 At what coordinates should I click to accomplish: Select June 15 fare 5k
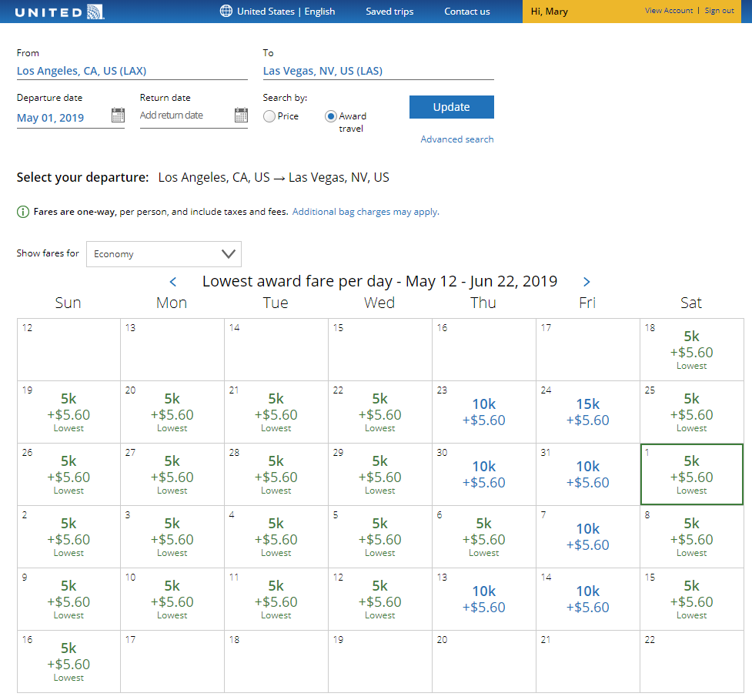(691, 599)
